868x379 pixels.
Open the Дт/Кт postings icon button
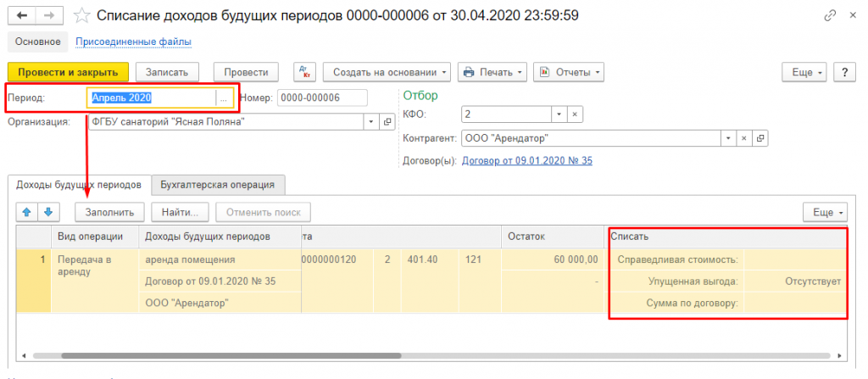304,73
